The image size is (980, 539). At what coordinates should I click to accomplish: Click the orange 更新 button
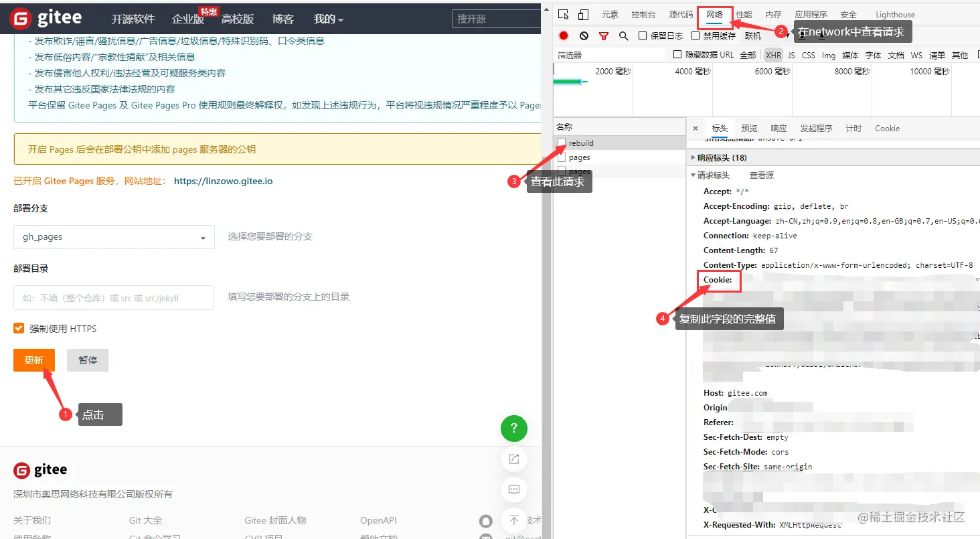34,360
